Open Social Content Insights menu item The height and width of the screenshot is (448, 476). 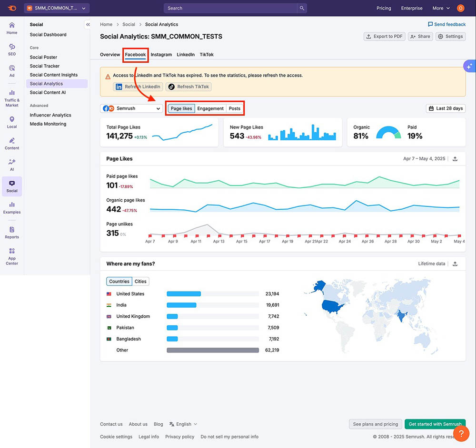53,75
